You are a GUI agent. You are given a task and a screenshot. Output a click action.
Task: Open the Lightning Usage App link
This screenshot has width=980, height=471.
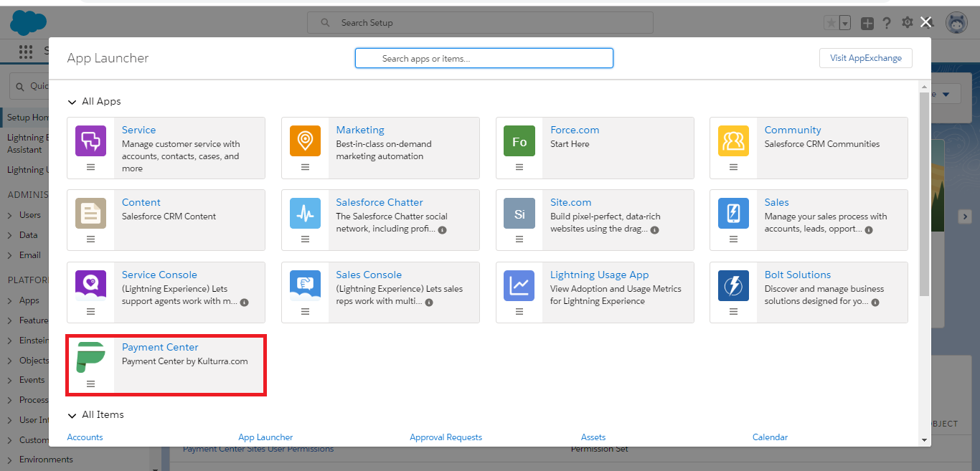tap(599, 275)
